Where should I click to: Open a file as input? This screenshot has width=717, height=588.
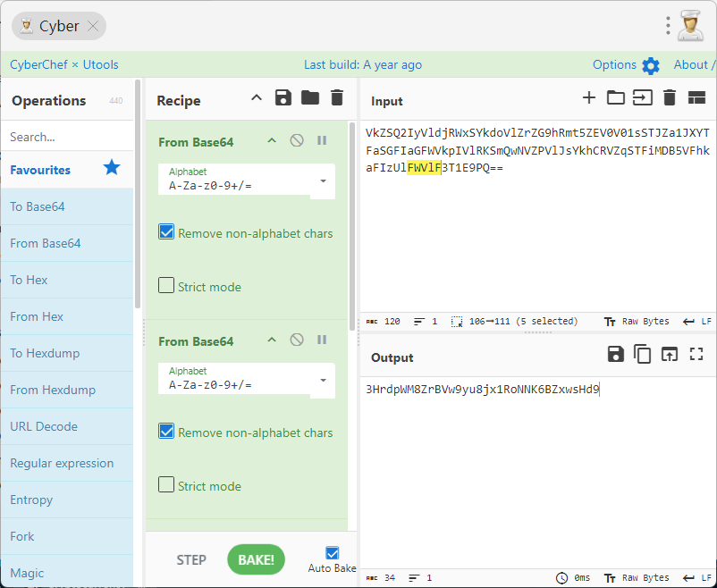coord(643,97)
